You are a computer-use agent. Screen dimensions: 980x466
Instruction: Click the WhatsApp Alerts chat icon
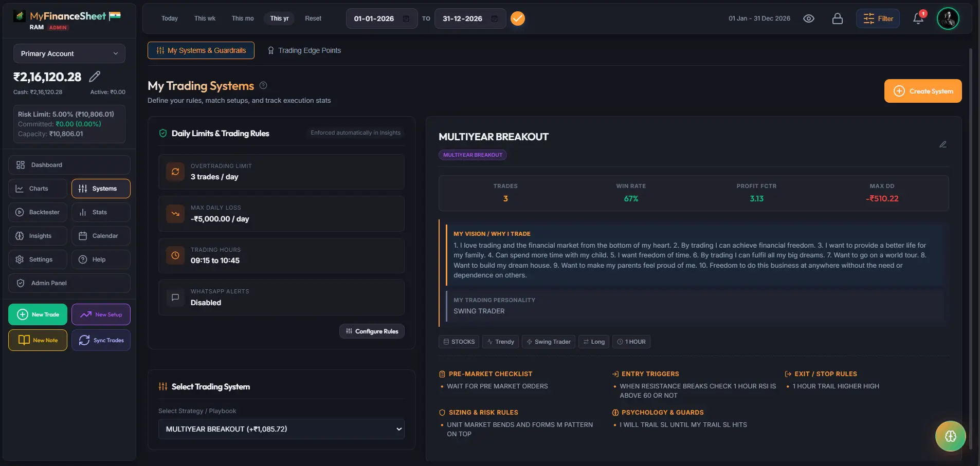(175, 297)
